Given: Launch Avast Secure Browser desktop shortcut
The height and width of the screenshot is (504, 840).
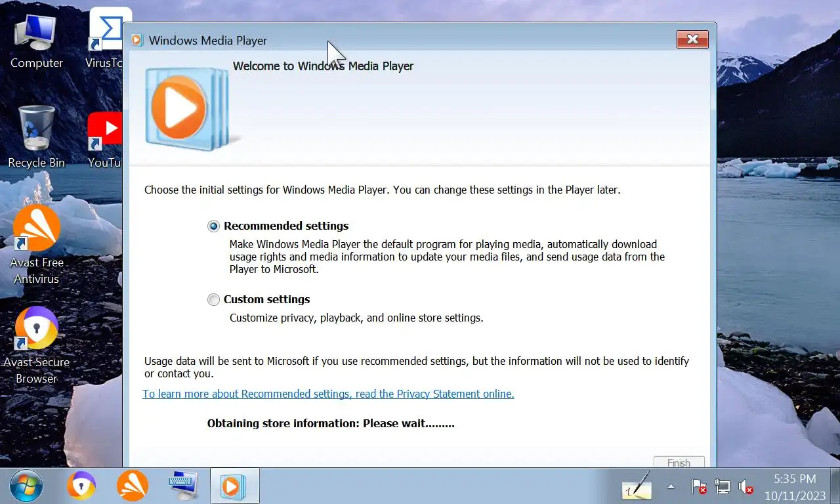Looking at the screenshot, I should pyautogui.click(x=37, y=345).
